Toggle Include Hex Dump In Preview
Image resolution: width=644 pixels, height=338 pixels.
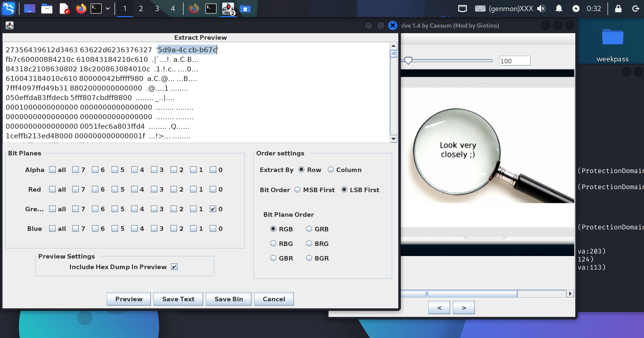[174, 267]
